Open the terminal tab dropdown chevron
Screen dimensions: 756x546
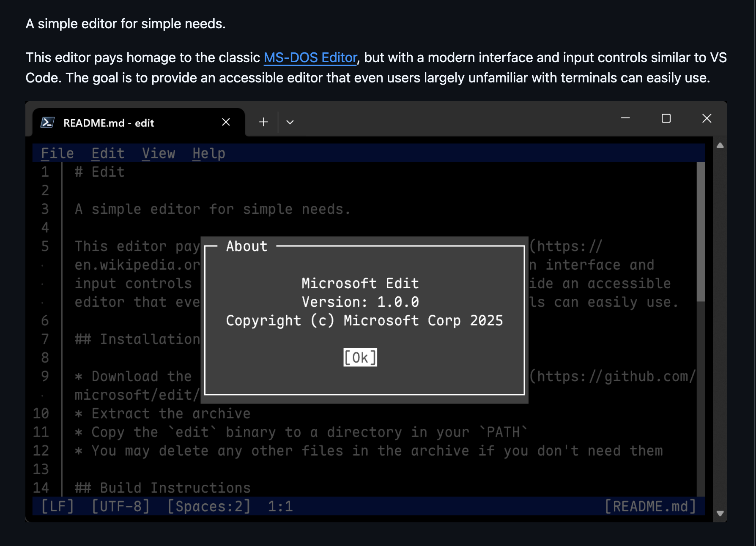pyautogui.click(x=290, y=122)
